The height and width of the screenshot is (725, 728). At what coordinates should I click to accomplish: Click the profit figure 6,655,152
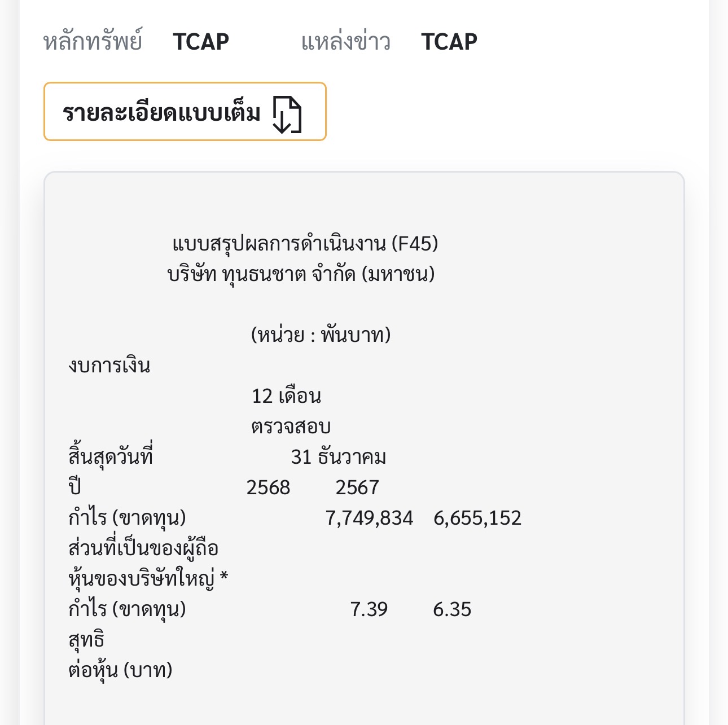tap(477, 518)
